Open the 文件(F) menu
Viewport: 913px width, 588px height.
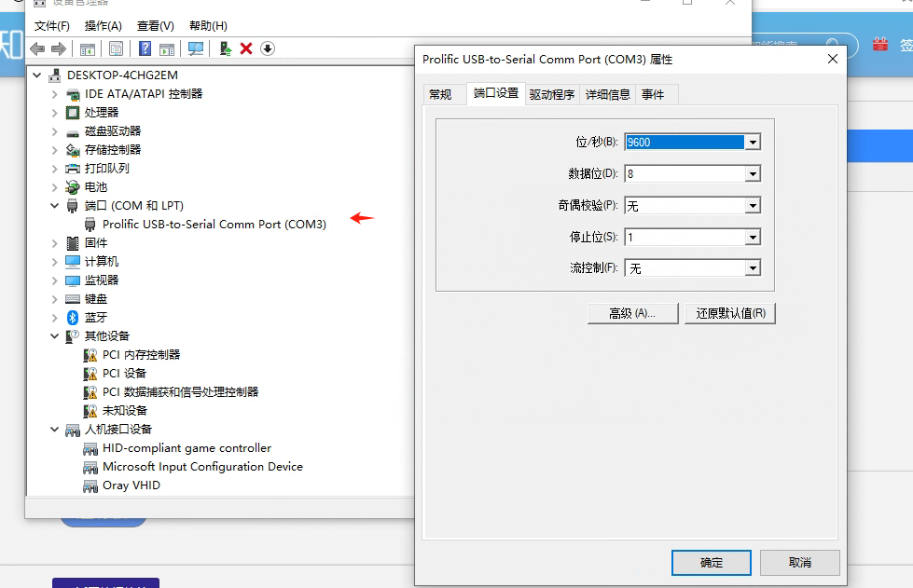[x=52, y=26]
